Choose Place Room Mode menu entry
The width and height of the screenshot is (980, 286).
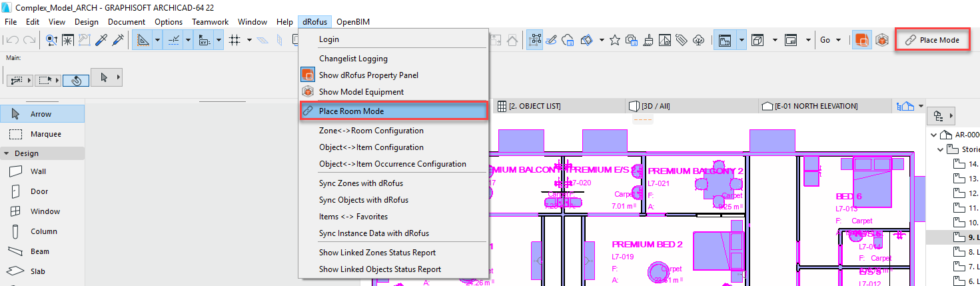(394, 111)
